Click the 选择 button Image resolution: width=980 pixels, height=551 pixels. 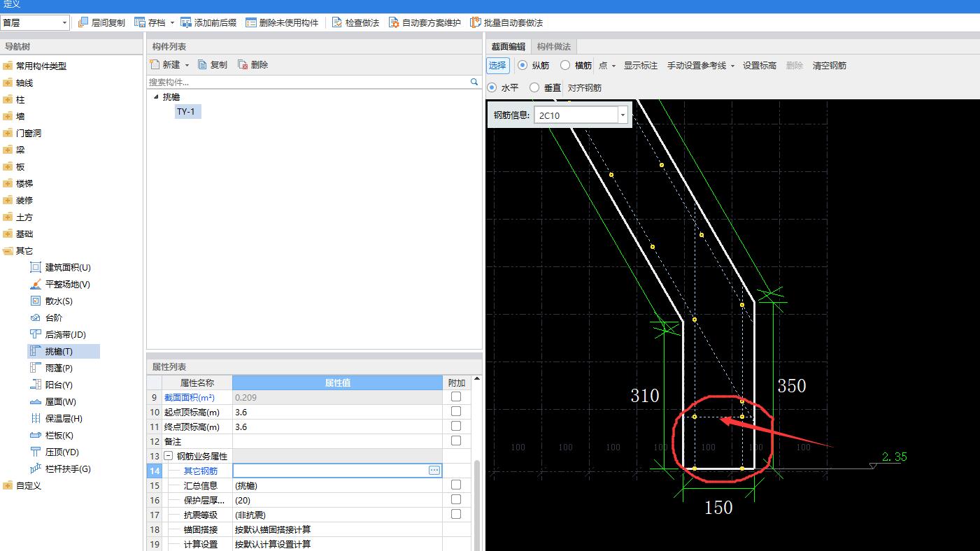pos(498,65)
